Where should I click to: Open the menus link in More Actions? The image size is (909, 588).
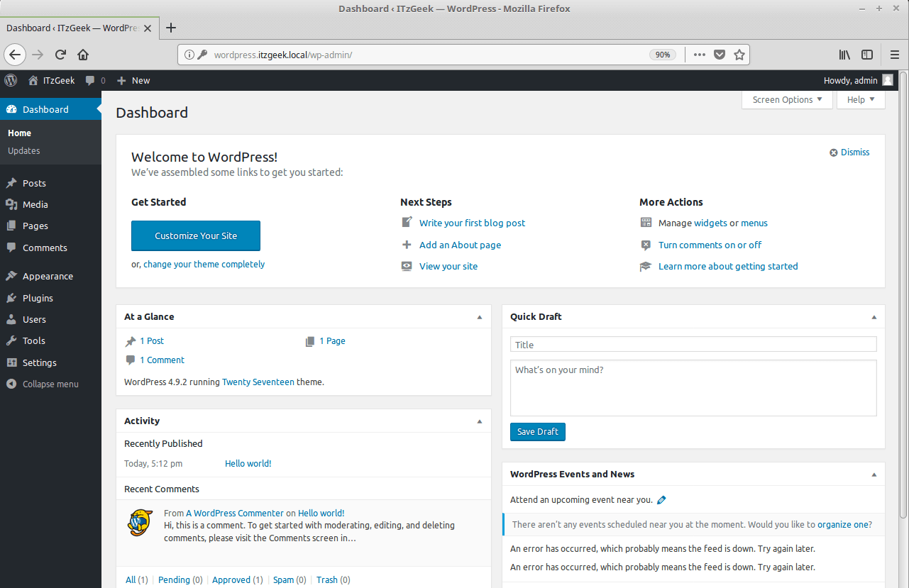[754, 223]
